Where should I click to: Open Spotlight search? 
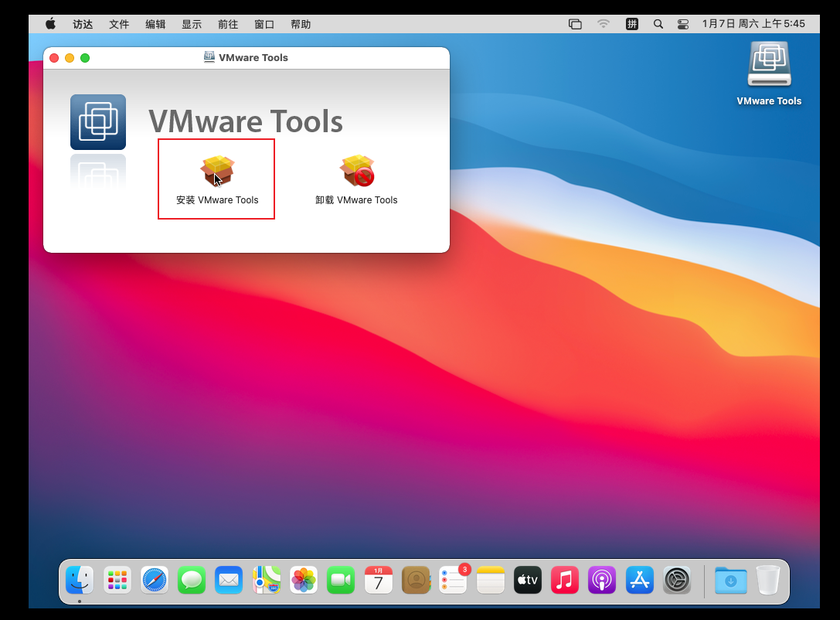[x=658, y=24]
